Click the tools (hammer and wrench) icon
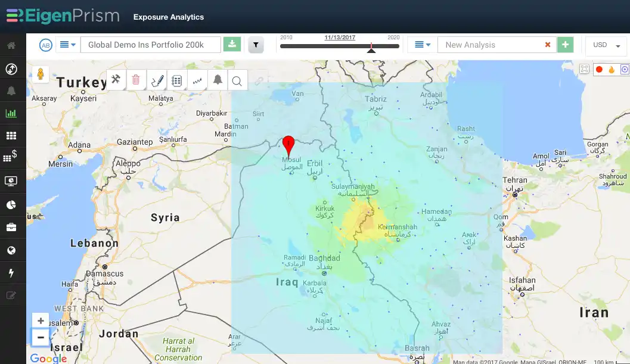630x364 pixels. coord(116,80)
